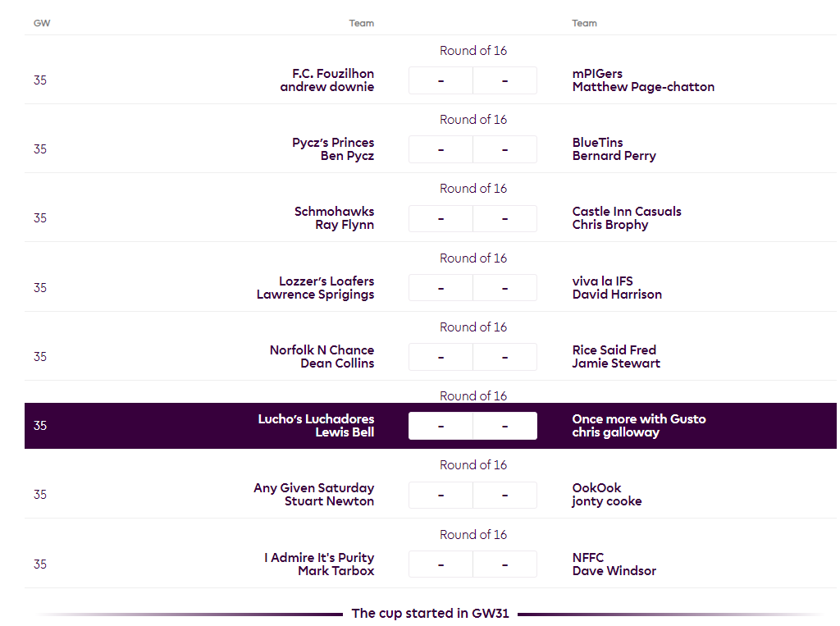
Task: Click score box in highlighted Lucho's Luchadores row
Action: pyautogui.click(x=472, y=426)
